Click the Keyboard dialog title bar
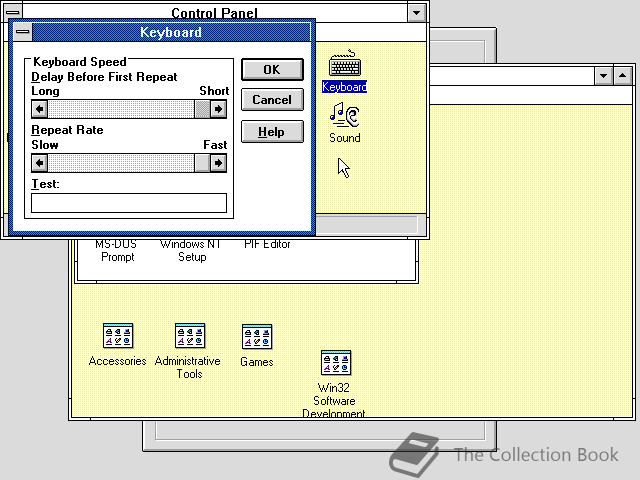 pyautogui.click(x=171, y=32)
